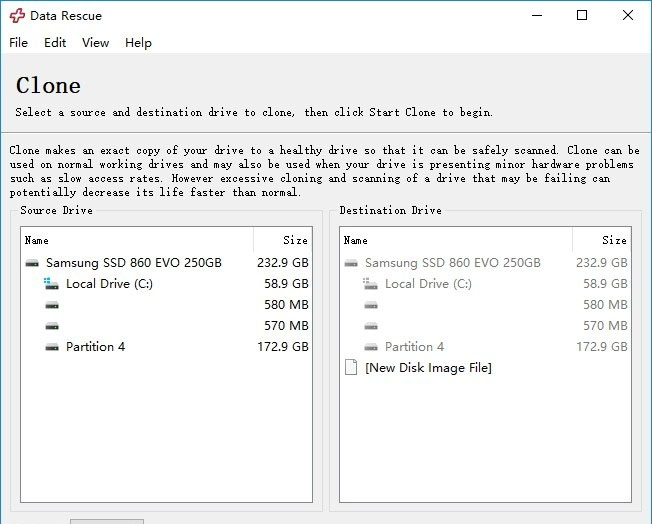Image resolution: width=652 pixels, height=524 pixels.
Task: Select Local Drive (C:) as source drive
Action: [x=109, y=284]
